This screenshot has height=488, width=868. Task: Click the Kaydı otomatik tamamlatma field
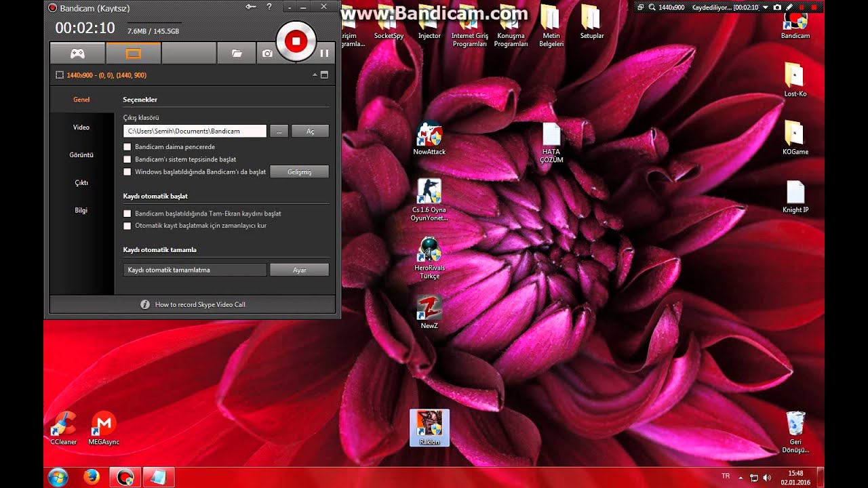click(x=195, y=270)
